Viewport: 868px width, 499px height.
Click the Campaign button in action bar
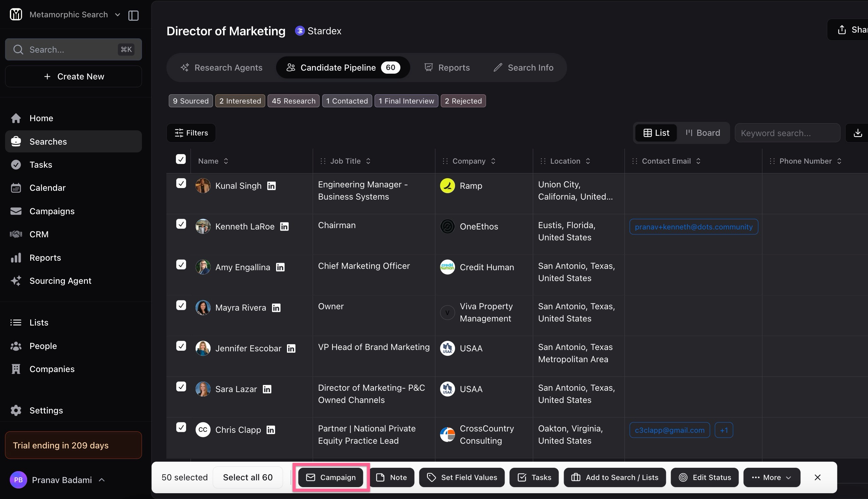[x=330, y=477]
